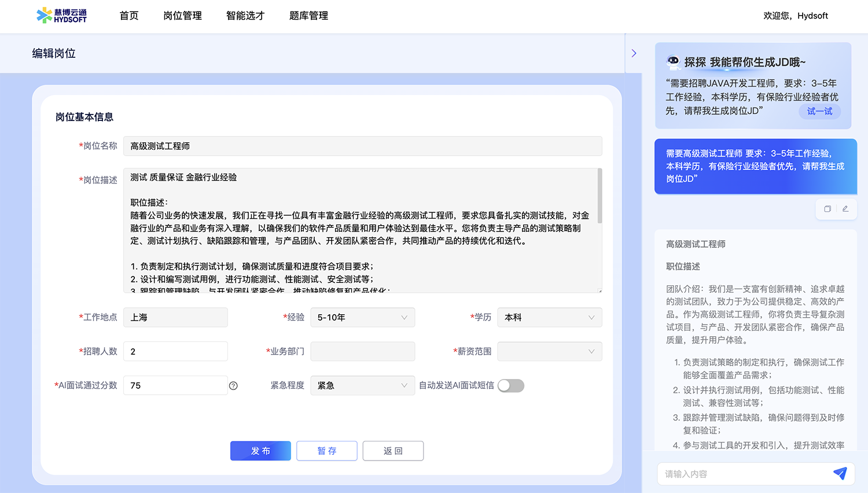Open the 紧急程度 dropdown
868x493 pixels.
point(362,386)
